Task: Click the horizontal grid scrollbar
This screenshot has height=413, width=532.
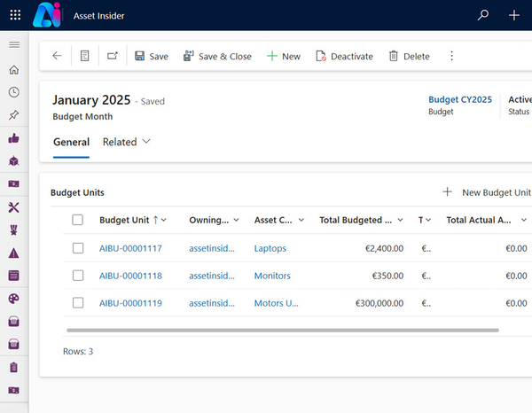Action: tap(282, 331)
